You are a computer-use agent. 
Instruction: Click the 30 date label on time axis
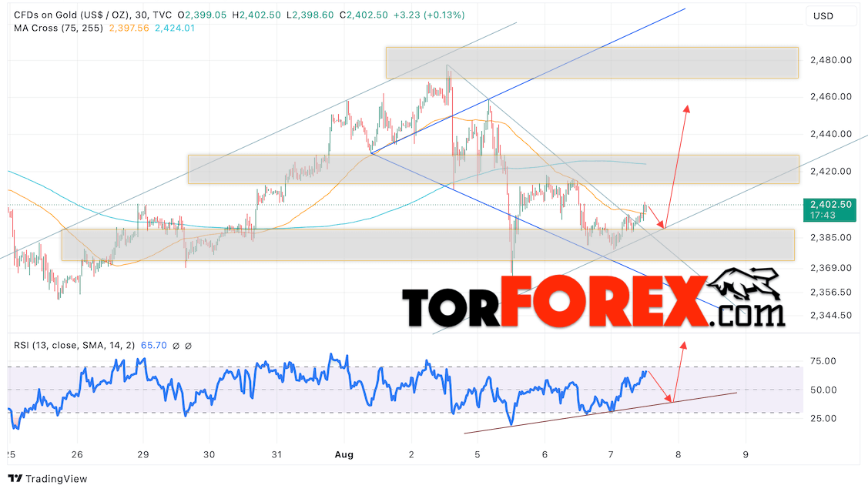[209, 455]
